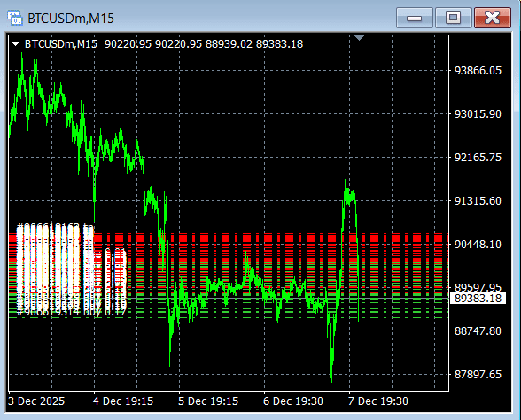Expand the one-click trading arrow beside BTCUSDm,M15
This screenshot has width=521, height=420.
coord(15,44)
